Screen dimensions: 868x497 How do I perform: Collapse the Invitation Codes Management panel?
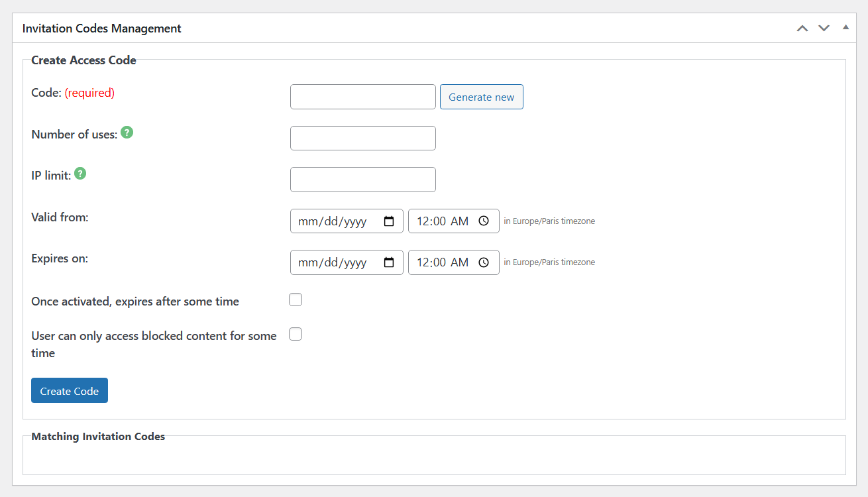(845, 28)
